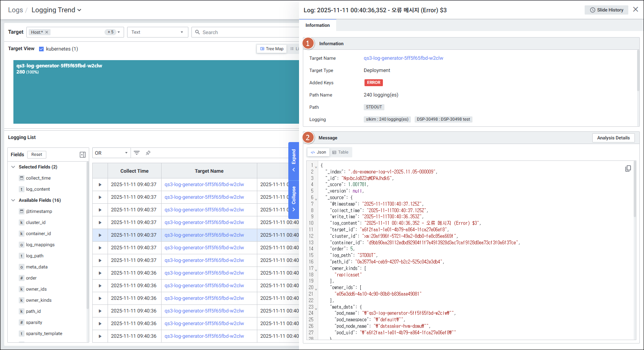Collapse the Available Fields (16) group
The width and height of the screenshot is (644, 350).
pos(13,200)
